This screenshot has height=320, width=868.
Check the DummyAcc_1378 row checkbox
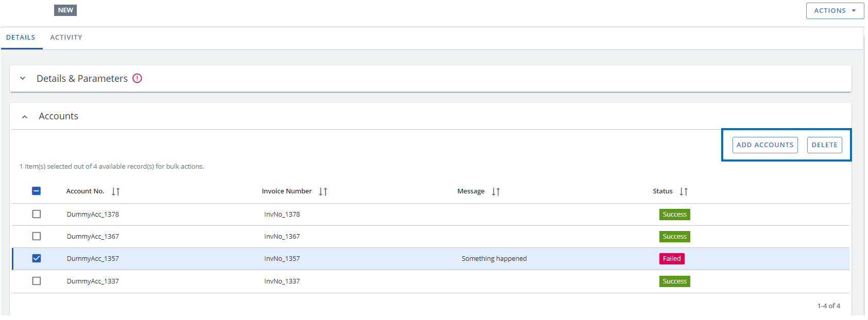click(37, 214)
